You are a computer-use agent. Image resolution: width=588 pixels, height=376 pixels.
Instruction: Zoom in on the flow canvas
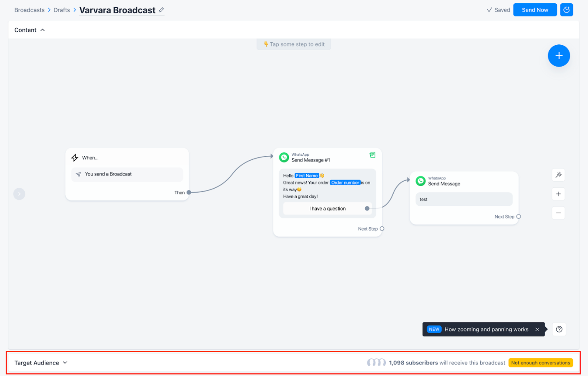coord(558,194)
